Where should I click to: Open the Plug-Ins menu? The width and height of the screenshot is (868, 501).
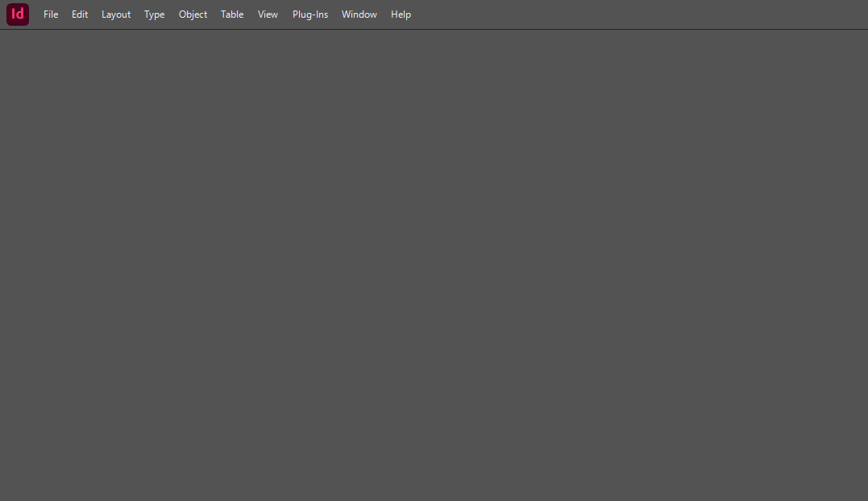coord(309,14)
